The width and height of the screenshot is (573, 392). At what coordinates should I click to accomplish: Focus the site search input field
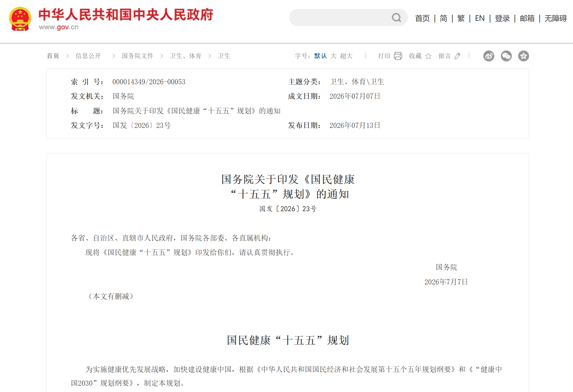point(340,18)
